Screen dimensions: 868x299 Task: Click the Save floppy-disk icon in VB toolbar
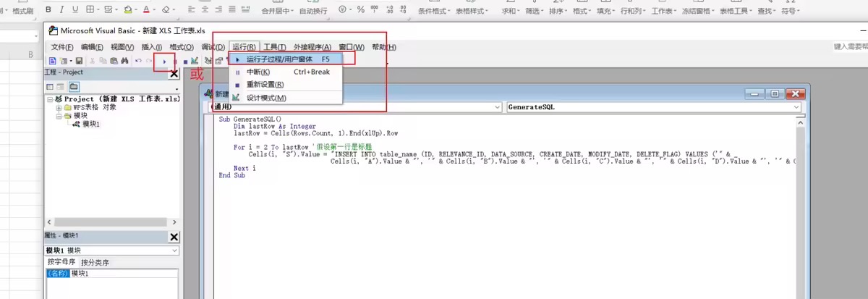(x=79, y=61)
